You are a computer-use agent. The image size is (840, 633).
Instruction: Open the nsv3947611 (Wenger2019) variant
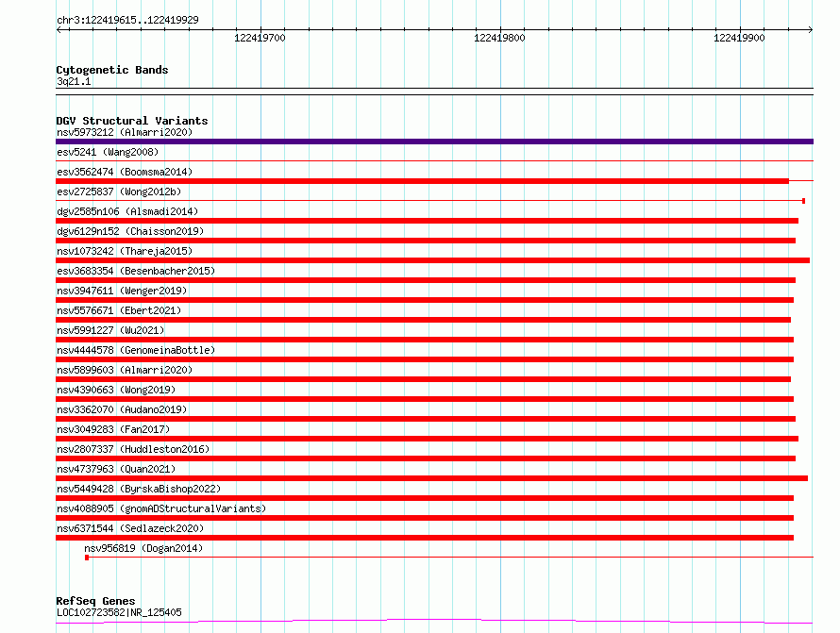tap(122, 291)
